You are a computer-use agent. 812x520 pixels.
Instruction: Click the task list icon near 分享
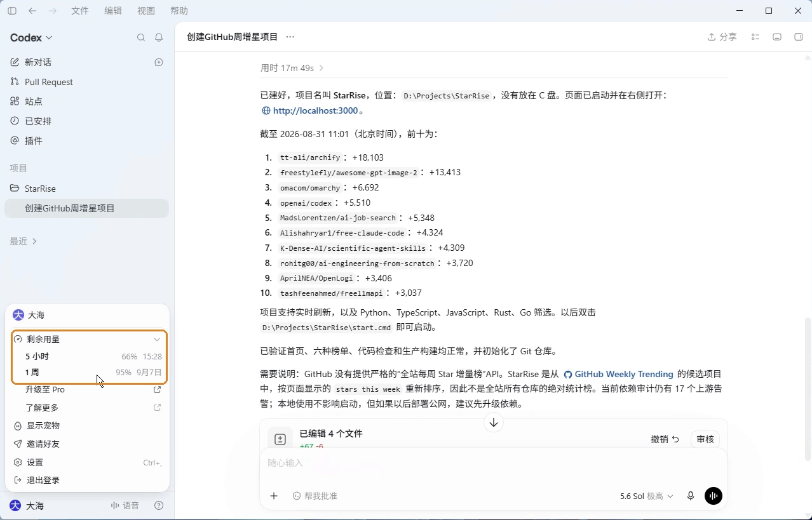(755, 37)
